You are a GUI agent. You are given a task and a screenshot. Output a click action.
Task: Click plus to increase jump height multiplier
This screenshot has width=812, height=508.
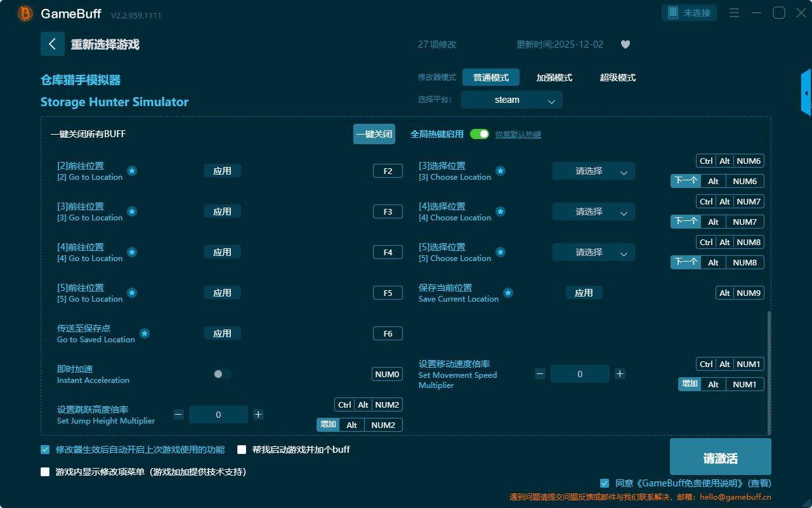pos(258,415)
